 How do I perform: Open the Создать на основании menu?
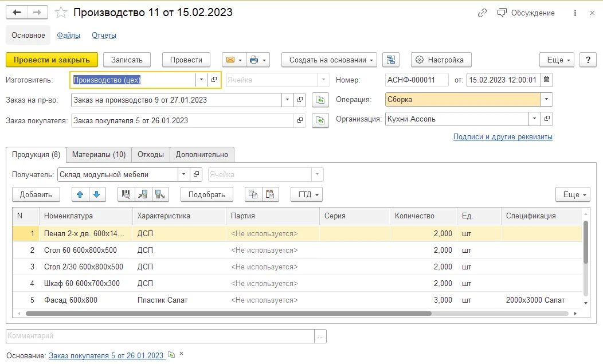click(329, 60)
